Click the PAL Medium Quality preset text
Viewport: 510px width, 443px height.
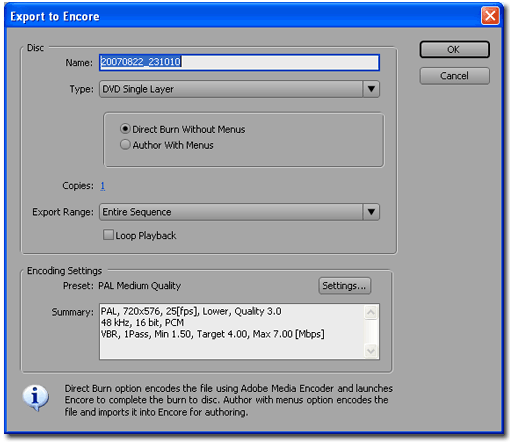coord(140,286)
